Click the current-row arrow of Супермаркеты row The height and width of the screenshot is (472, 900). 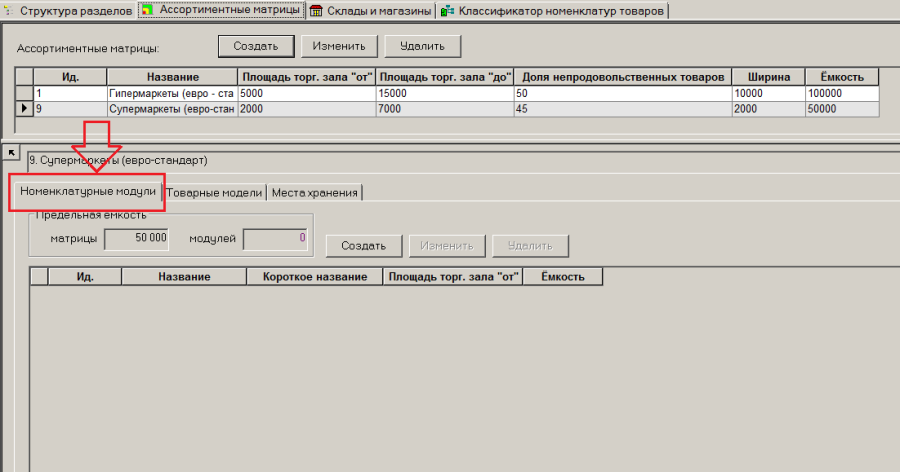click(x=24, y=109)
